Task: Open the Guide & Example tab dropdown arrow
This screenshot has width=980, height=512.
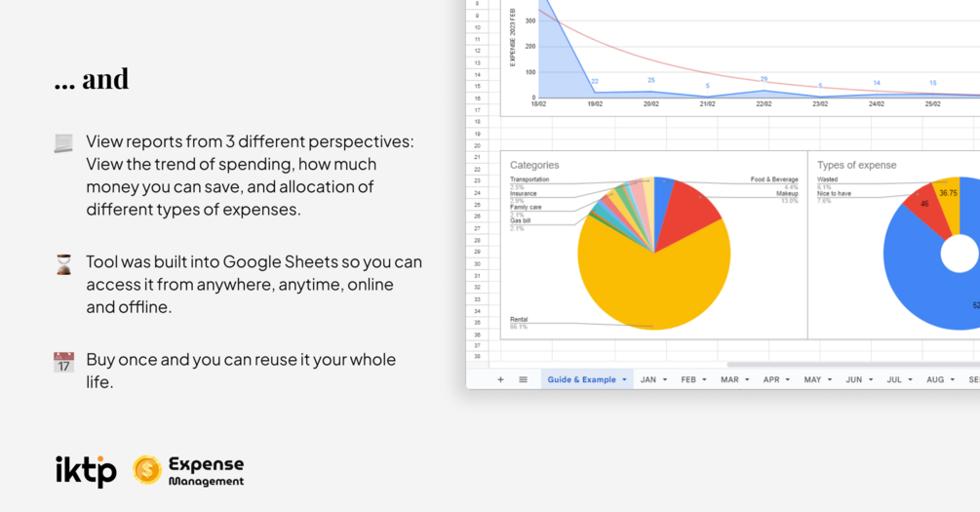Action: (x=624, y=379)
